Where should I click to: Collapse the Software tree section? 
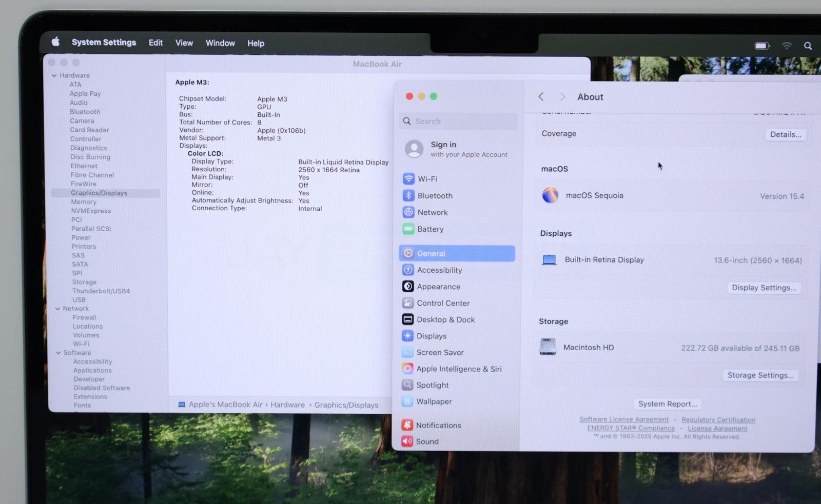point(58,353)
